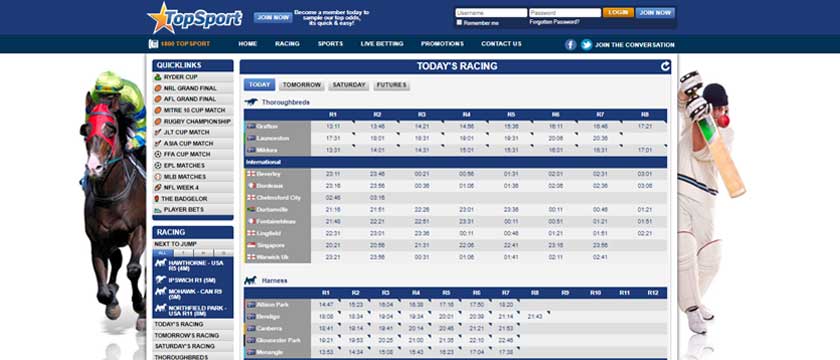Click the Harness racing section icon

coord(250,280)
